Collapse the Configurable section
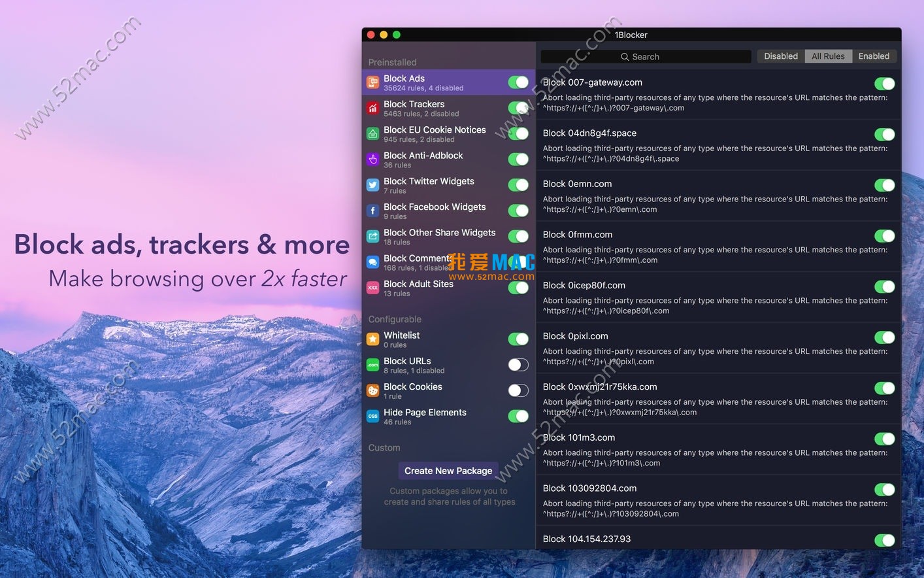The height and width of the screenshot is (578, 924). pos(395,319)
